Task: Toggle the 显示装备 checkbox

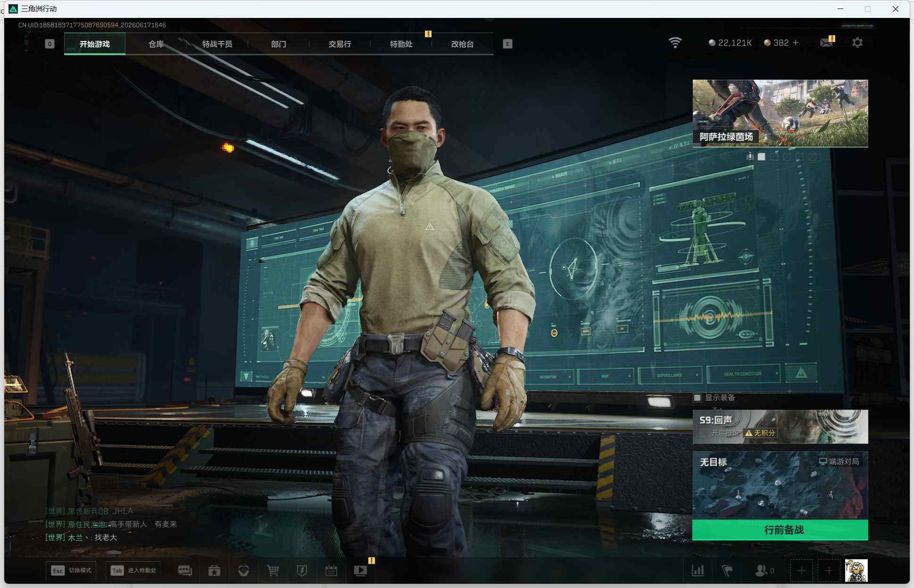Action: coord(698,398)
